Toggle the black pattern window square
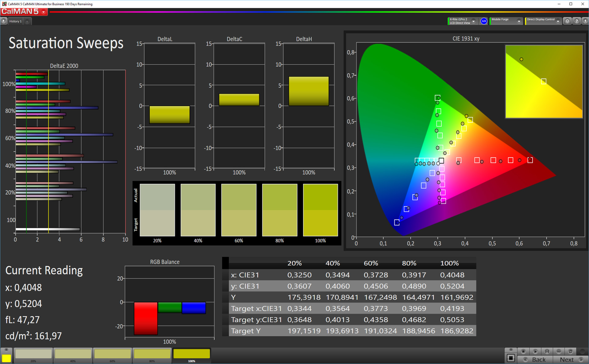 coord(511,358)
